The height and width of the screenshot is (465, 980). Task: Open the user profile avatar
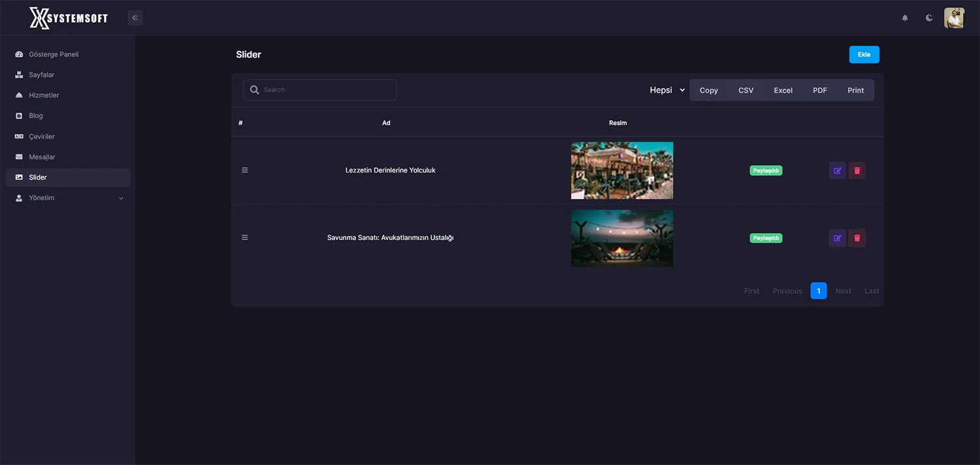coord(954,18)
